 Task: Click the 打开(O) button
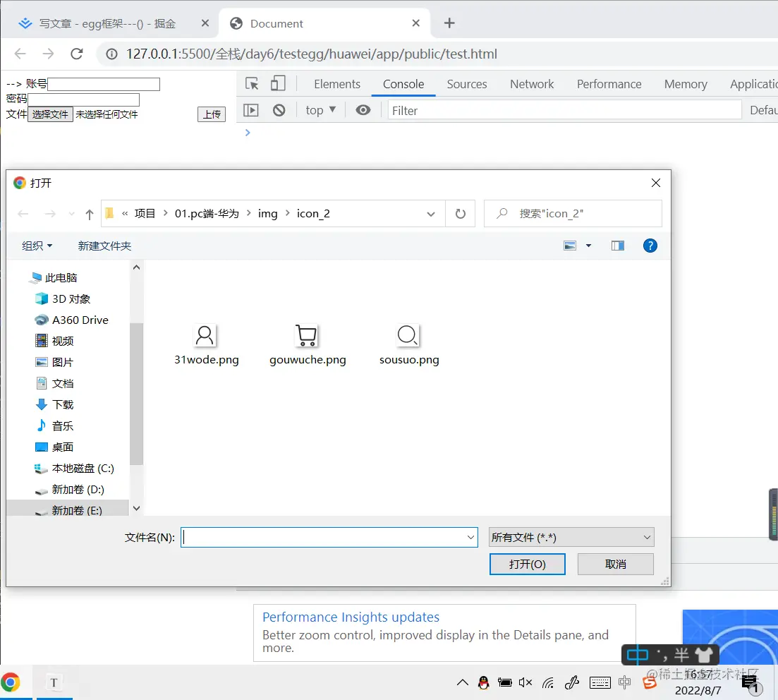tap(527, 564)
